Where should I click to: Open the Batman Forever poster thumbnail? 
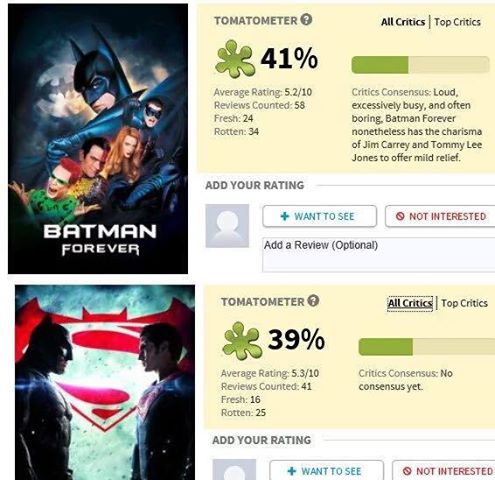[98, 139]
